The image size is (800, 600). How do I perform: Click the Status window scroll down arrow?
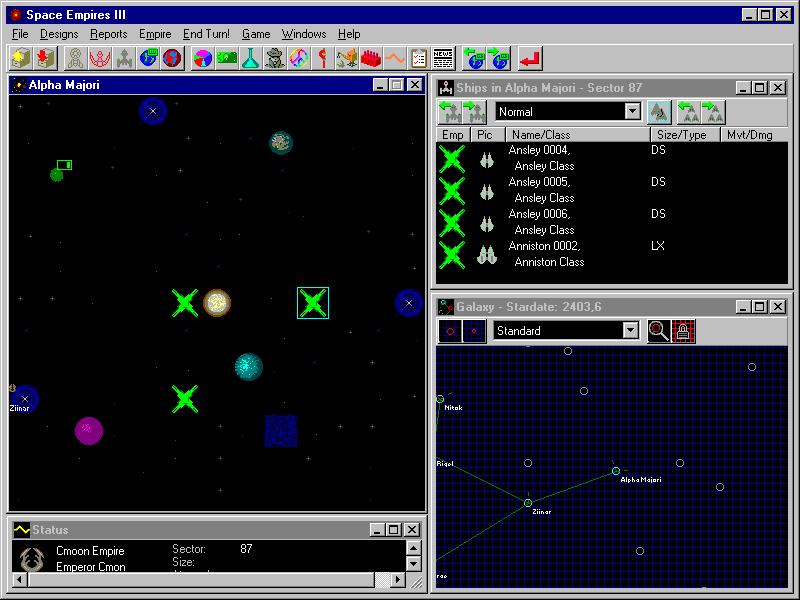pyautogui.click(x=413, y=564)
